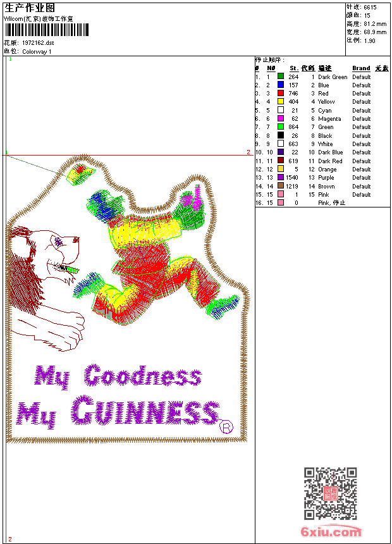The image size is (392, 544).
Task: Click the QR code in the lower right
Action: [x=331, y=493]
